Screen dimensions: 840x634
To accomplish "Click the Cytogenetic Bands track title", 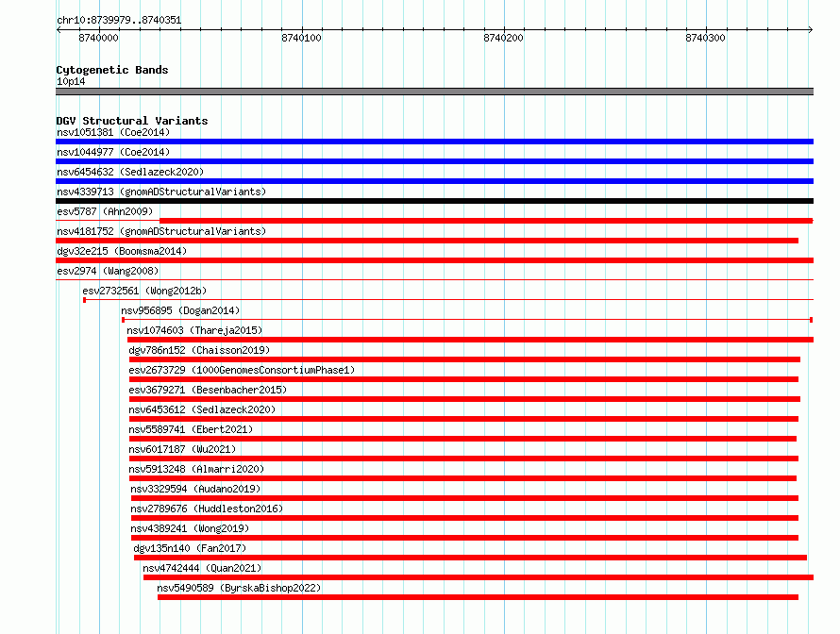I will 112,70.
